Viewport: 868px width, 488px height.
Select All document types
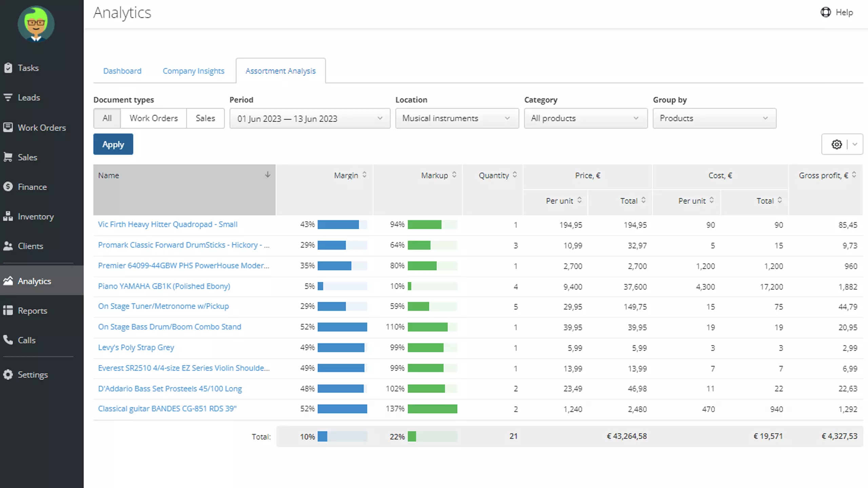coord(107,118)
